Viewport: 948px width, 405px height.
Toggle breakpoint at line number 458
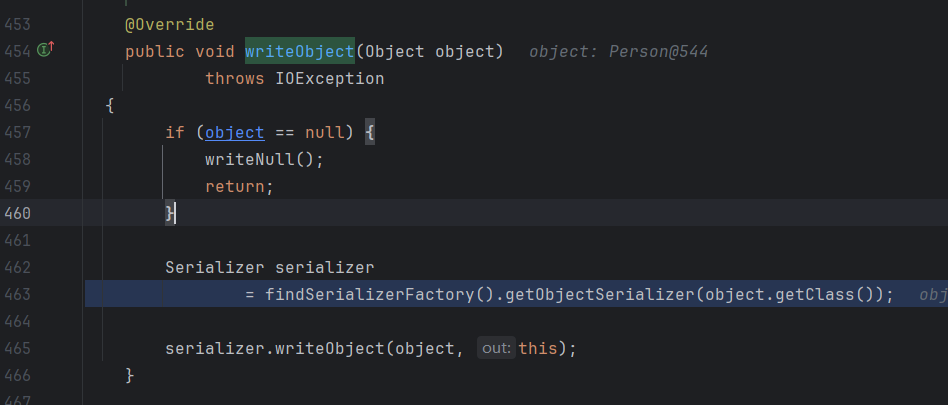coord(18,159)
